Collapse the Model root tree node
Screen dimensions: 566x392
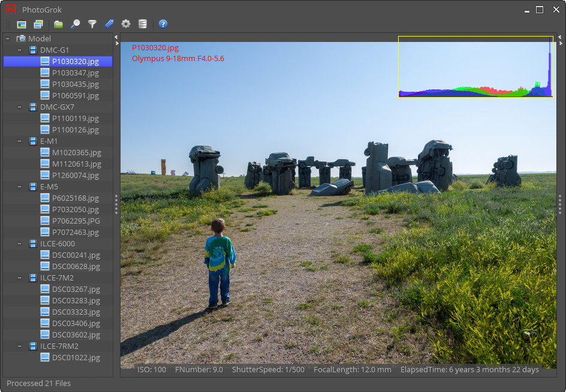click(x=7, y=38)
